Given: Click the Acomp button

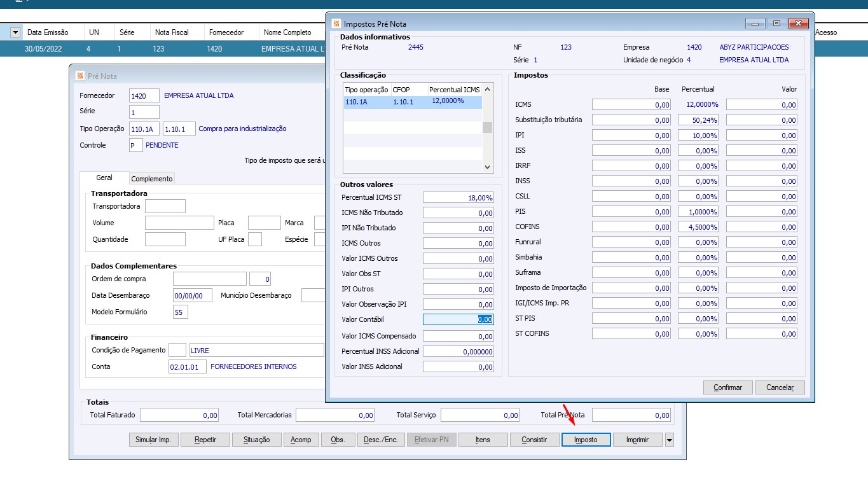Looking at the screenshot, I should (301, 440).
